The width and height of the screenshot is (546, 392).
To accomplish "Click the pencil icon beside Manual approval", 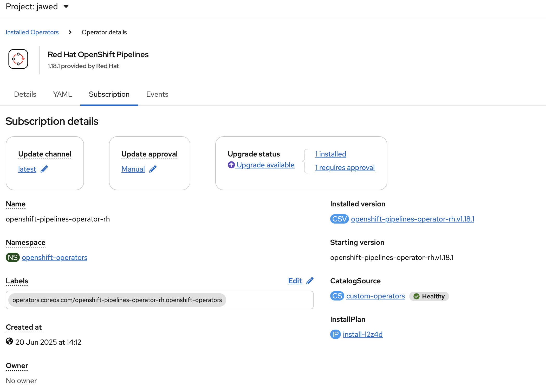I will (x=153, y=169).
